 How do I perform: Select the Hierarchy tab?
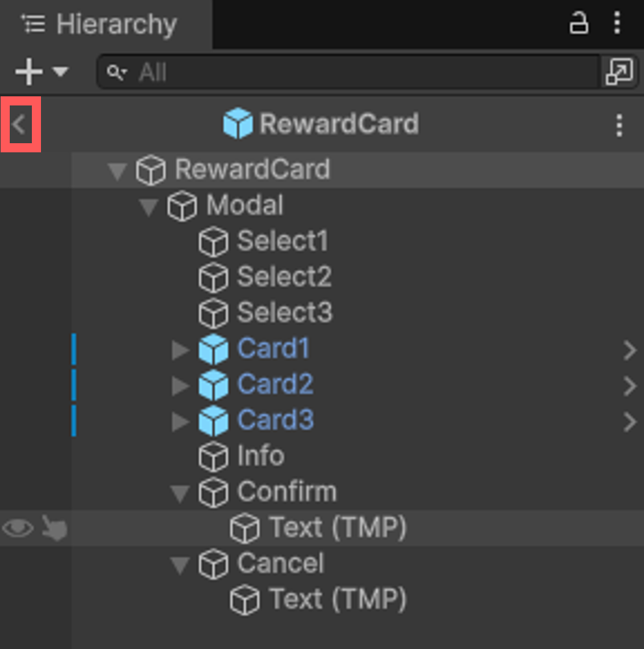point(100,24)
